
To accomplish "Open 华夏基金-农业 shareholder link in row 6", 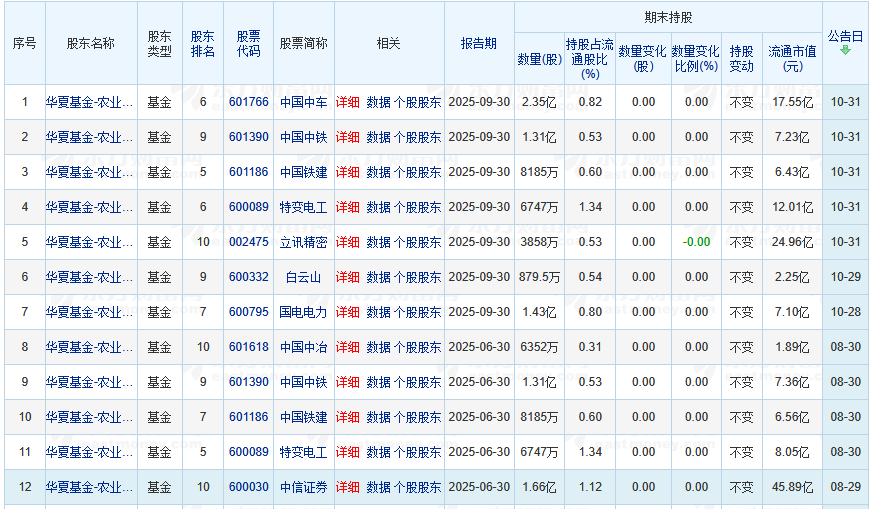I will coord(89,278).
